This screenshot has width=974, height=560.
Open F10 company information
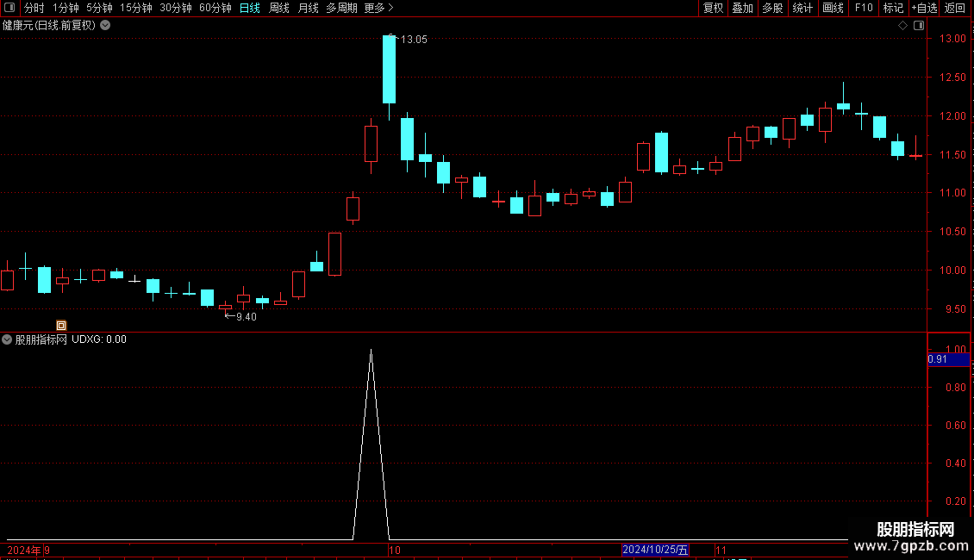pos(864,8)
